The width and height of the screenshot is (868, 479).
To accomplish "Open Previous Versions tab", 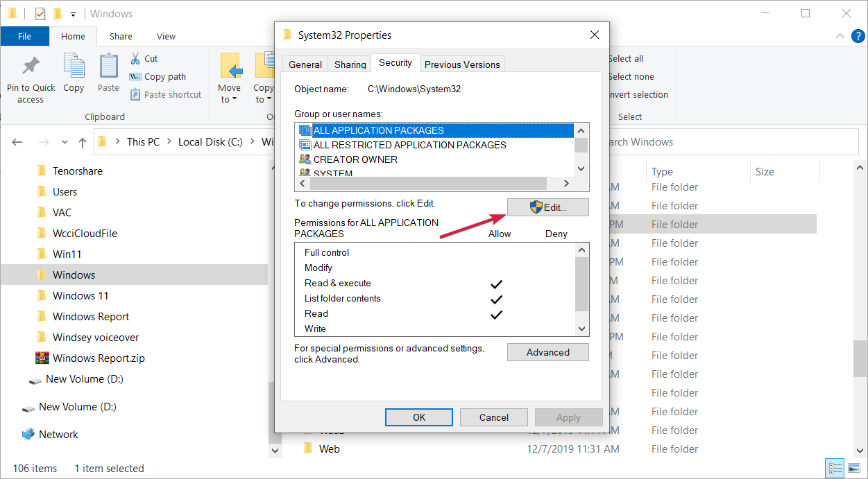I will coord(462,64).
